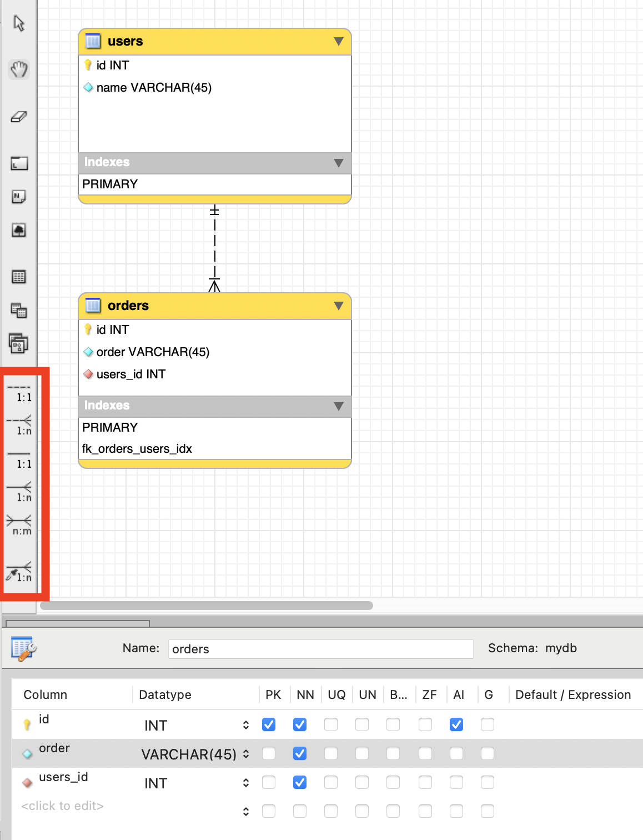Select the new routine group tool

[19, 343]
